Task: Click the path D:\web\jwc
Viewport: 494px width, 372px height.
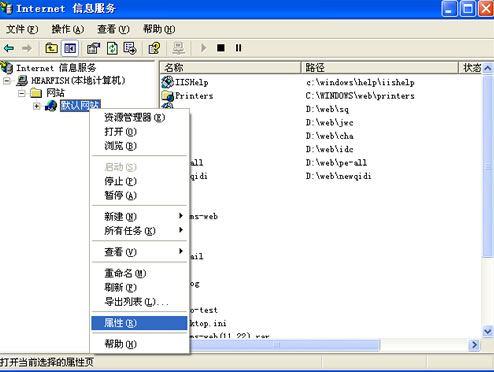Action: (x=329, y=123)
